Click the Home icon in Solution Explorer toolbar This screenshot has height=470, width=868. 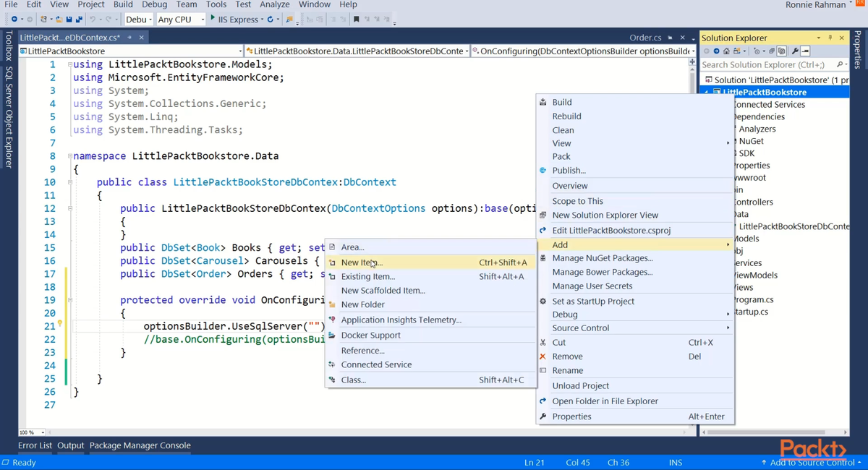tap(726, 51)
